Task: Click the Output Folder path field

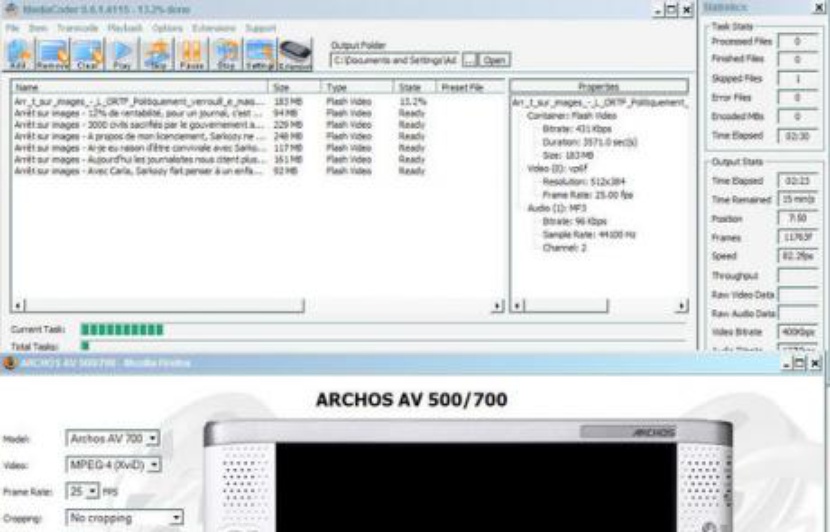Action: [394, 60]
